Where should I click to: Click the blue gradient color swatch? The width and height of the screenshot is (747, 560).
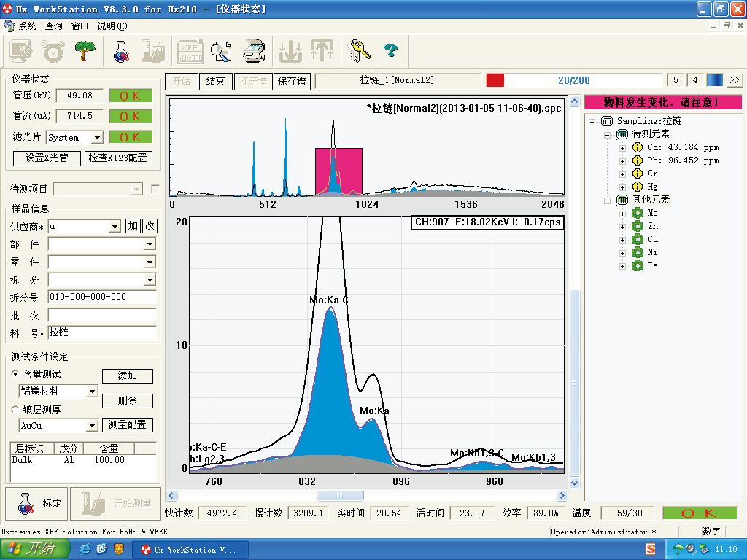click(x=715, y=80)
